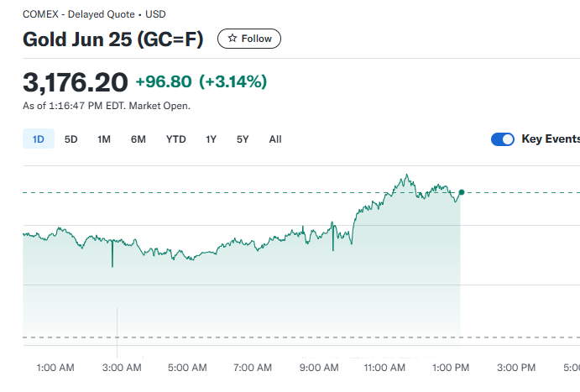
Task: Click the +96.80 (+3.14%) change text
Action: pyautogui.click(x=201, y=81)
